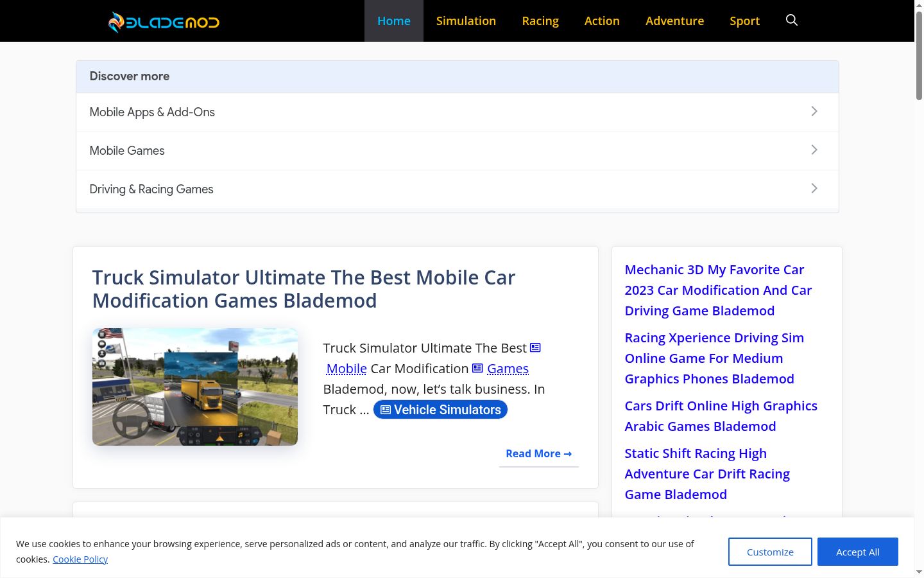Screen dimensions: 924x578
Task: Click the icon before the Mobile link
Action: (535, 348)
